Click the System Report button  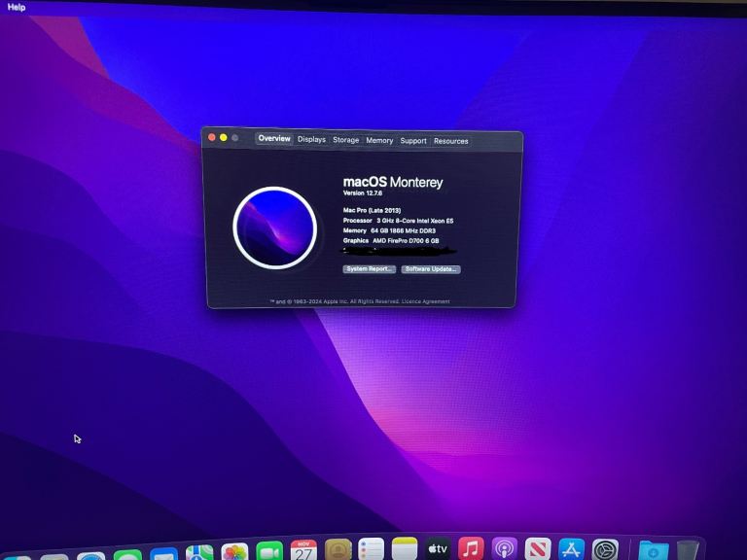pos(370,269)
